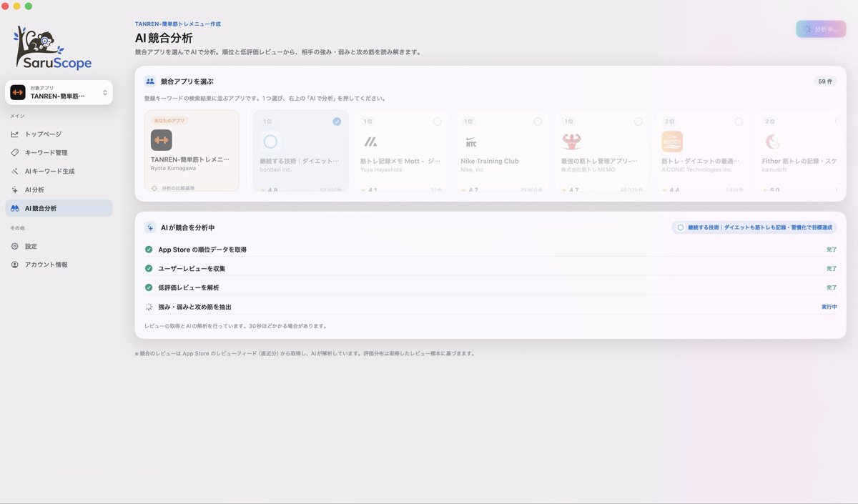Click the chart icon beside トップページ

point(15,134)
